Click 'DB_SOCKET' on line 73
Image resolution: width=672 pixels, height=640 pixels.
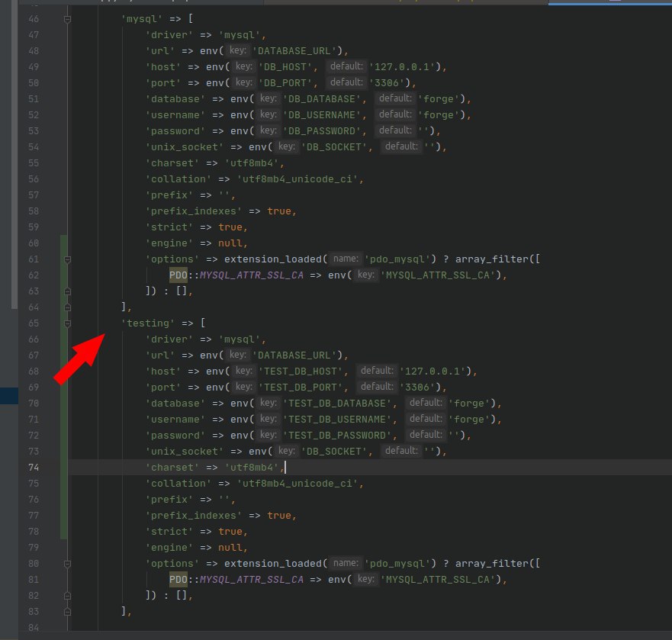[x=334, y=452]
